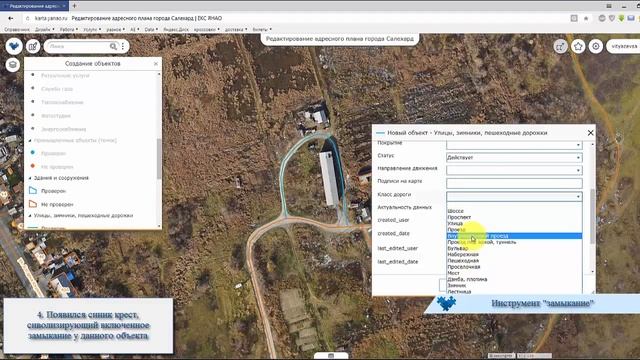Click the down arrow of creation panel scrollbar
The image size is (640, 360).
[x=159, y=226]
